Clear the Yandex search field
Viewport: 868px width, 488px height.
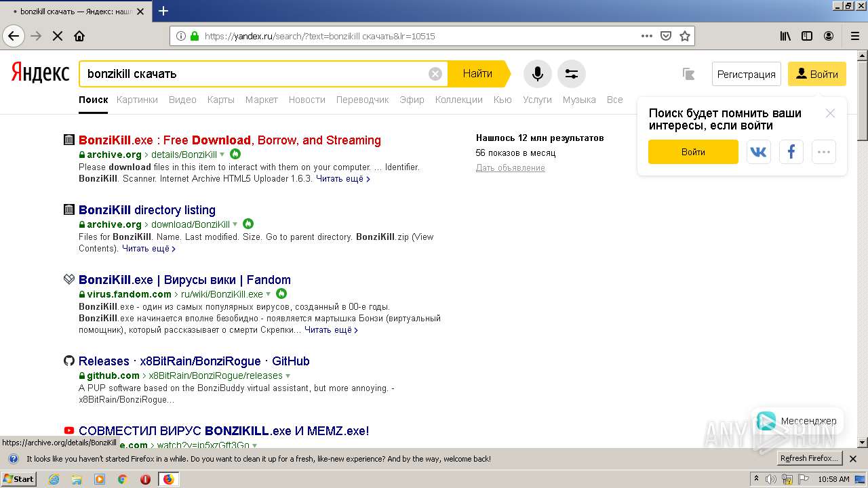point(435,74)
